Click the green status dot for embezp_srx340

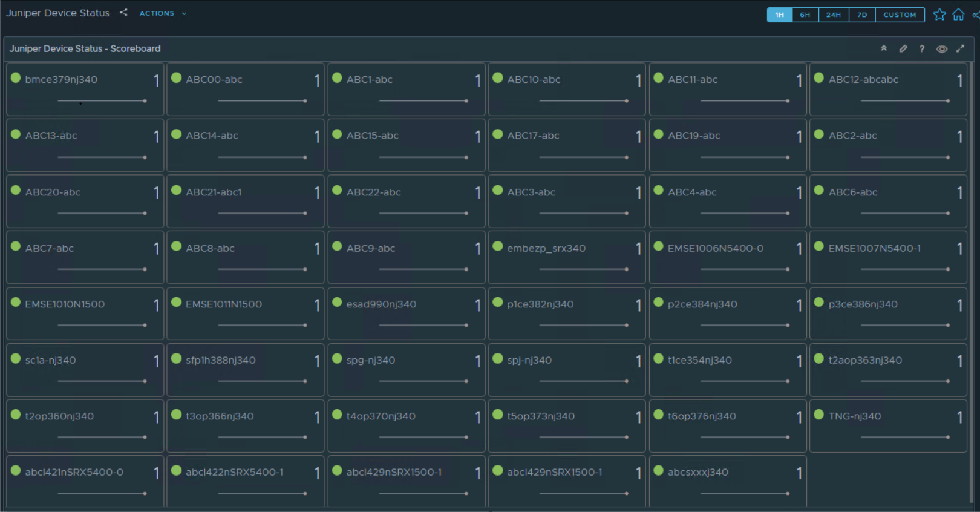click(x=498, y=246)
